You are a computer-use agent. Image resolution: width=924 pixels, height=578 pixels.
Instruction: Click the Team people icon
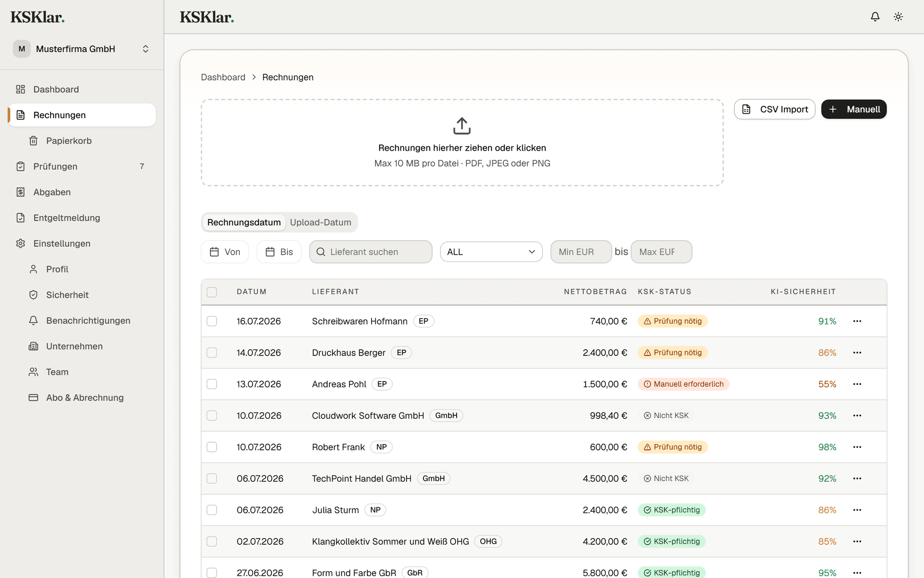(33, 372)
